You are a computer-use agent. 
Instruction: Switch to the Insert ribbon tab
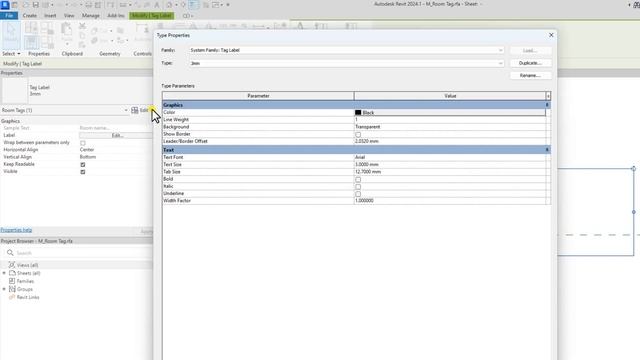point(50,16)
